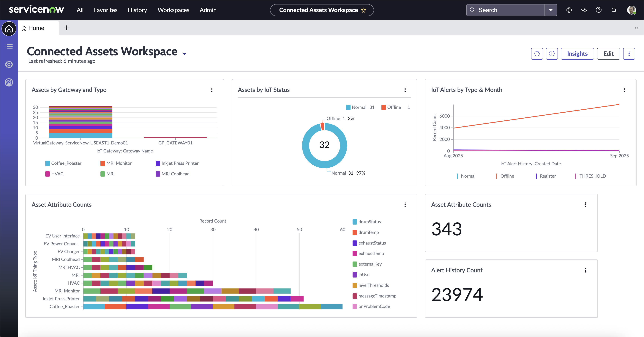Click the VirtualGateway stacked bar column
Screen dimensions: 644x337
[x=80, y=122]
